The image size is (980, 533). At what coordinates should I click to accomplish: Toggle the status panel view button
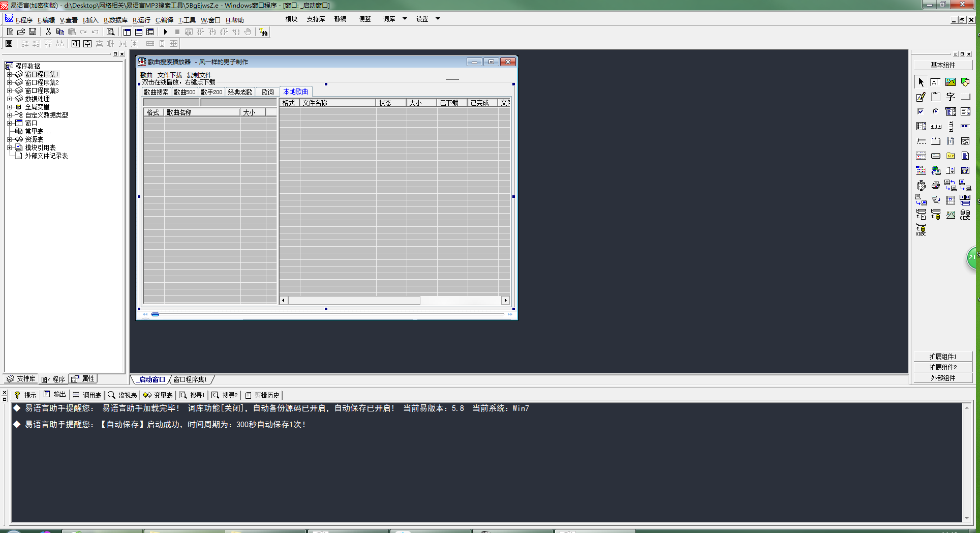pos(139,32)
